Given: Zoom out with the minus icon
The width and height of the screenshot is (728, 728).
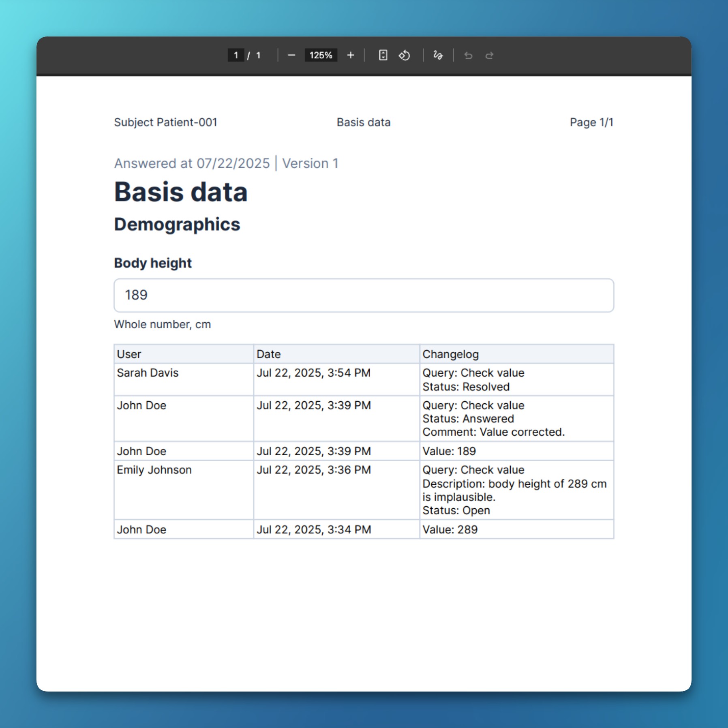Looking at the screenshot, I should [291, 55].
